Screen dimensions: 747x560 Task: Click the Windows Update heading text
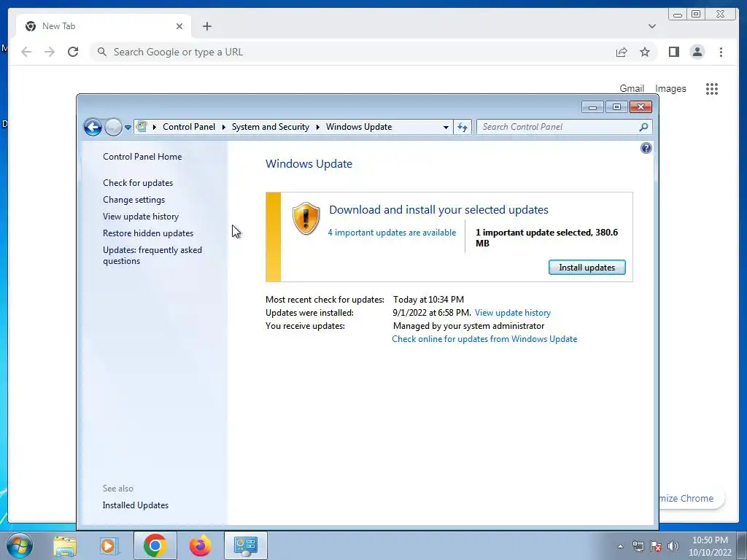(309, 164)
